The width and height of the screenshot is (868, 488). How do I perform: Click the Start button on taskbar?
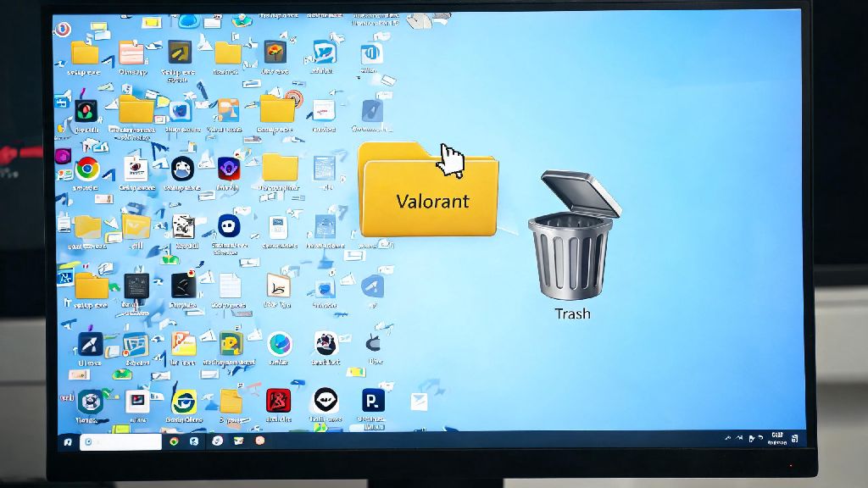pos(68,442)
